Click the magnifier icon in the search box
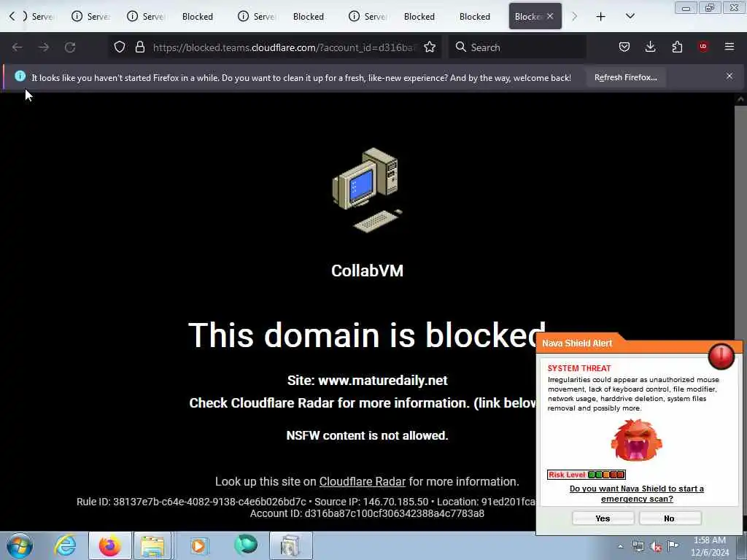 pos(461,47)
